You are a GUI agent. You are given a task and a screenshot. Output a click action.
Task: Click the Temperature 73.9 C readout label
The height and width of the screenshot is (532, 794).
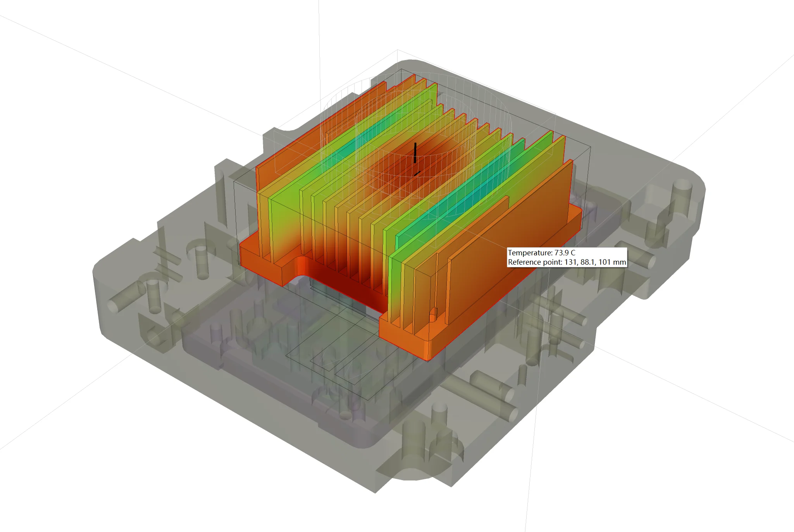[541, 253]
